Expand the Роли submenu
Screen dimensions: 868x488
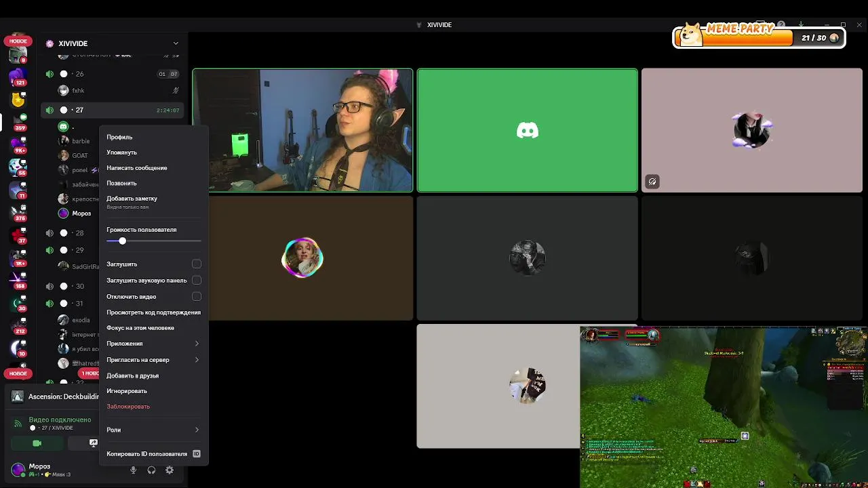[153, 430]
